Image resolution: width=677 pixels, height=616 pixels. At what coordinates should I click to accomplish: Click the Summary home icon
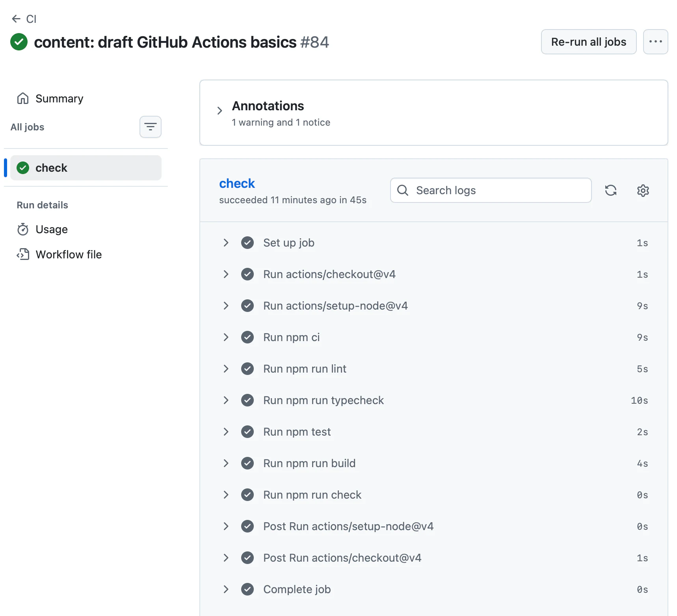tap(23, 98)
